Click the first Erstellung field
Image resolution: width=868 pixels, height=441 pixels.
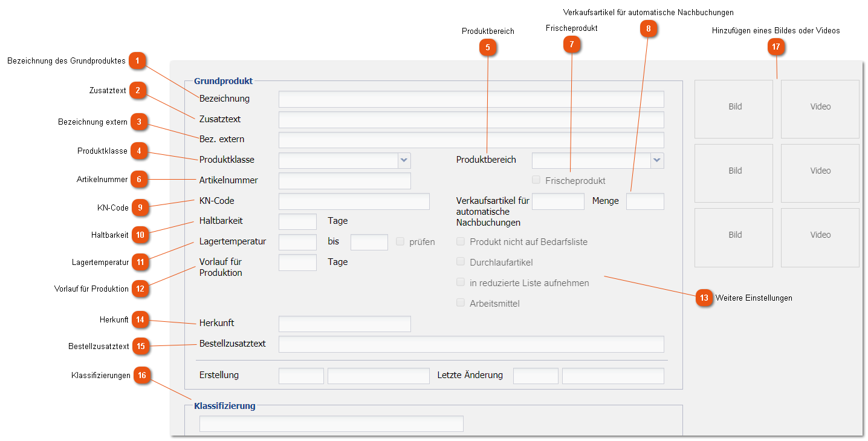pos(301,376)
